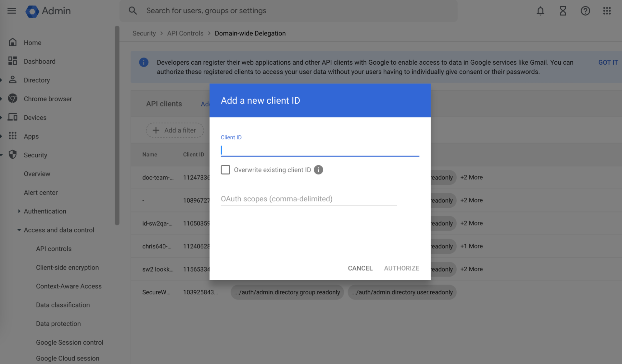622x364 pixels.
Task: Click the info icon beside Overwrite option
Action: pyautogui.click(x=318, y=170)
